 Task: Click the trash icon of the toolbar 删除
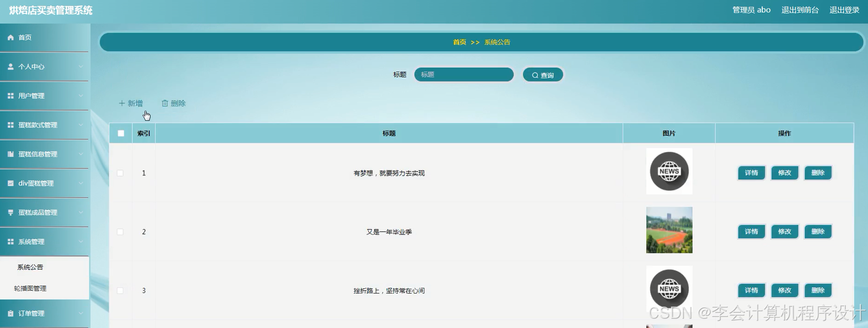coord(164,103)
